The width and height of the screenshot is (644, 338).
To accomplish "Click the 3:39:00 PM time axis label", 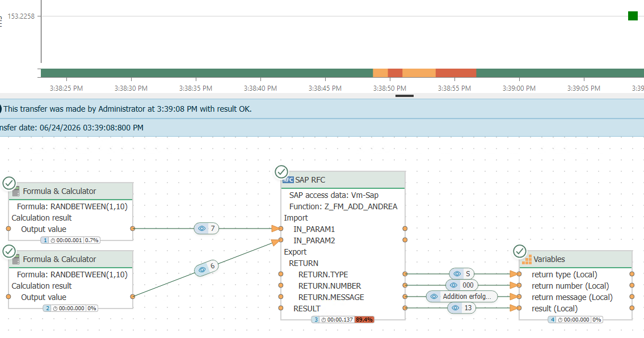I will click(x=519, y=88).
